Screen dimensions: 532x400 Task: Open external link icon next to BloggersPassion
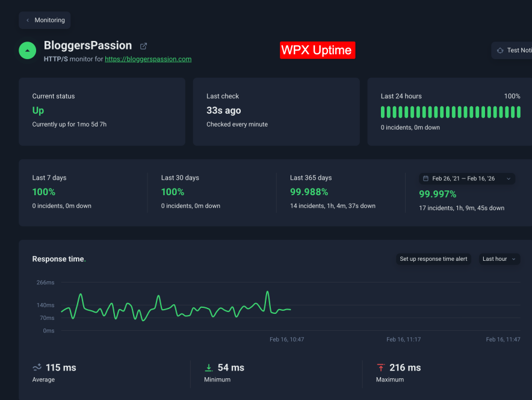[x=143, y=46]
